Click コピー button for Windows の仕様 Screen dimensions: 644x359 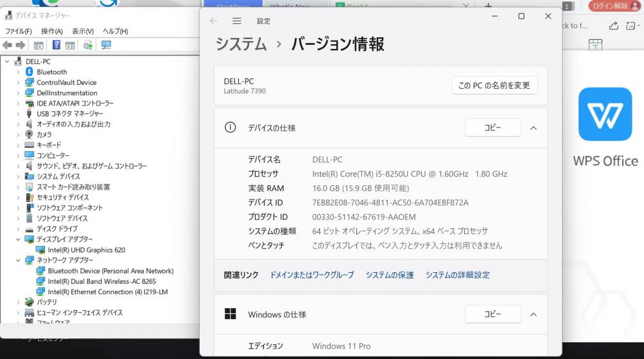pyautogui.click(x=493, y=314)
